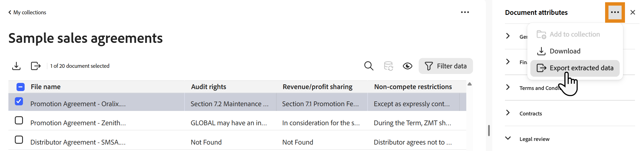The height and width of the screenshot is (151, 644).
Task: Click the export icon beside document count
Action: [x=36, y=66]
